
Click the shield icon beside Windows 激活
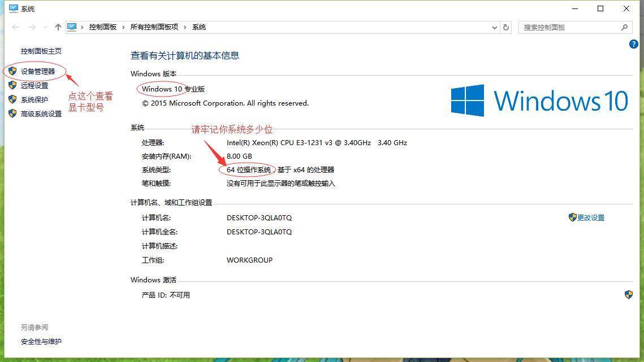click(x=628, y=295)
